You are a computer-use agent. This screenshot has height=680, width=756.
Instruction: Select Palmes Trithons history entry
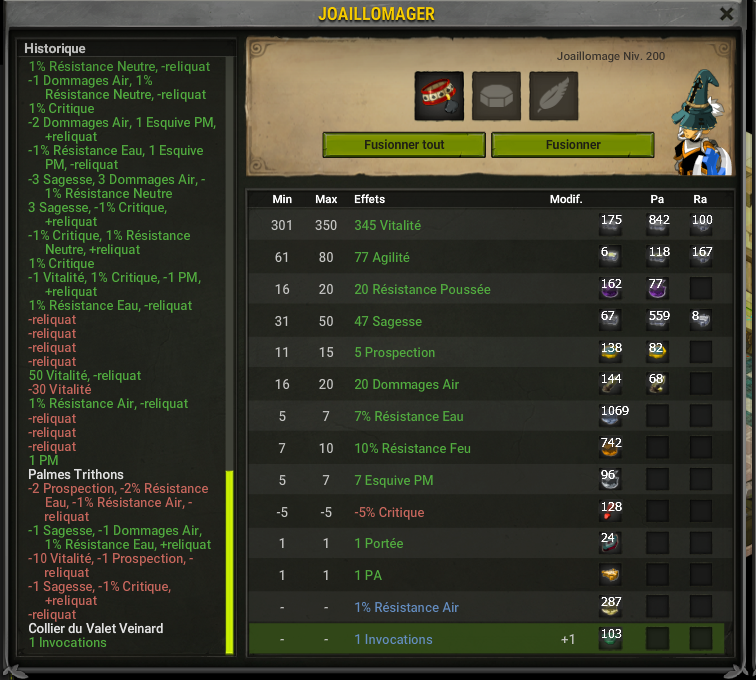(76, 475)
